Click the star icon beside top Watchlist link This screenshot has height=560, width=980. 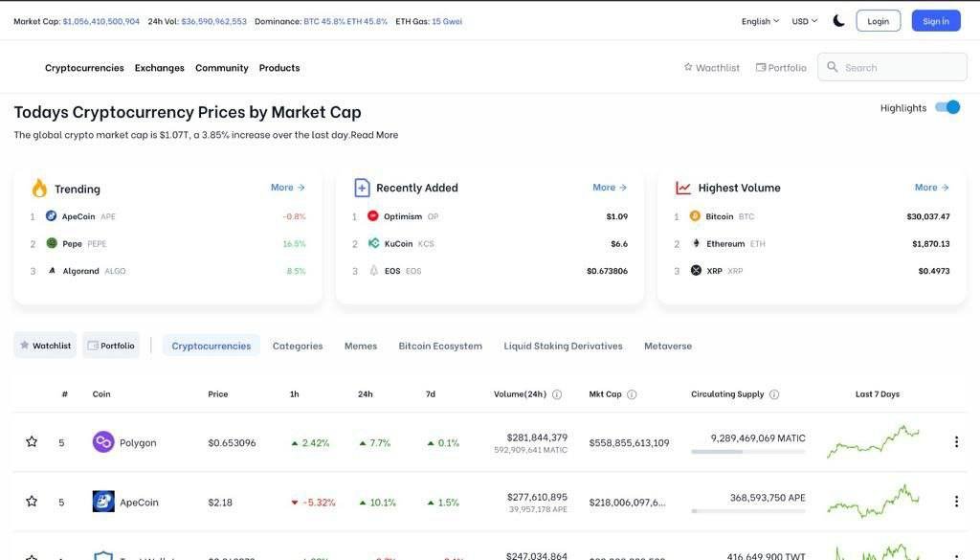point(688,67)
